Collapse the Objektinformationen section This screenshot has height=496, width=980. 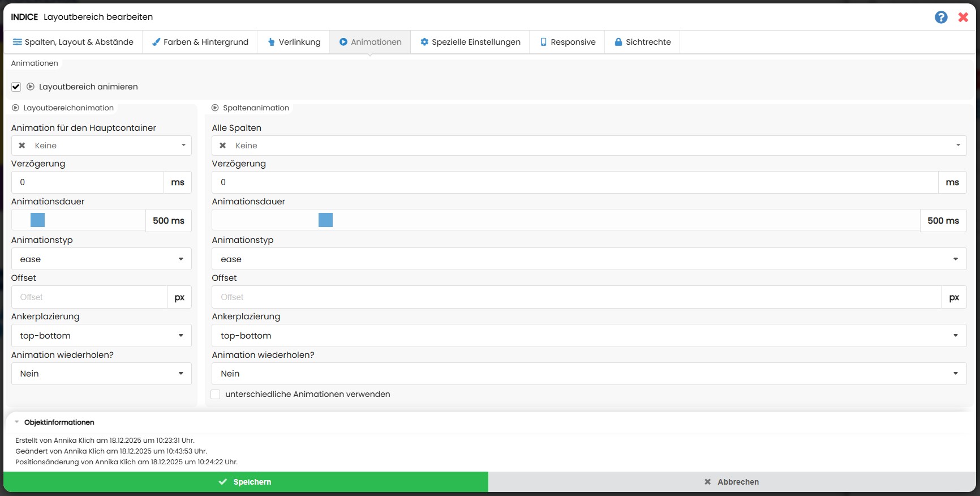click(x=17, y=422)
